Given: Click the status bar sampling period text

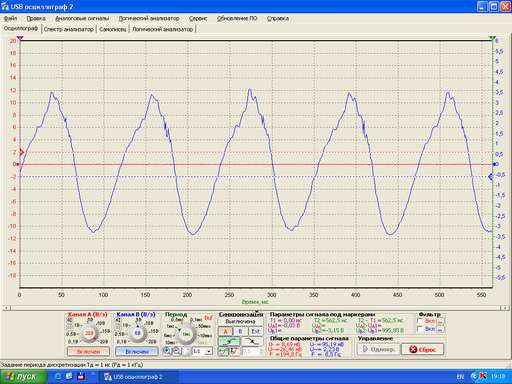Looking at the screenshot, I should coord(72,365).
